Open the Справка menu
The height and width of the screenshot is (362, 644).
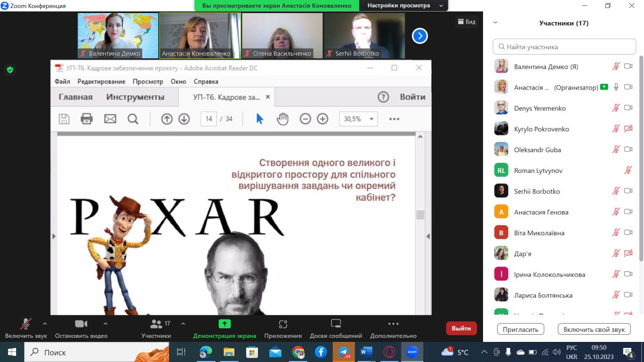(206, 81)
